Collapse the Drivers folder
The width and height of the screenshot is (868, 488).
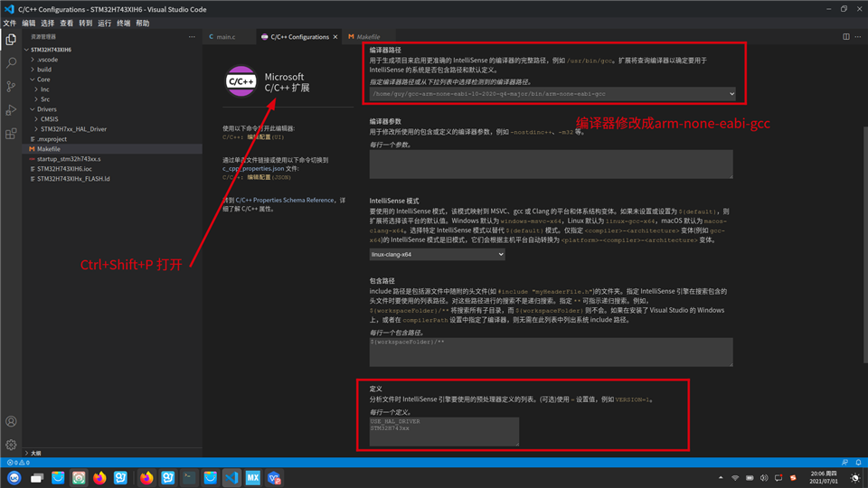[x=46, y=109]
